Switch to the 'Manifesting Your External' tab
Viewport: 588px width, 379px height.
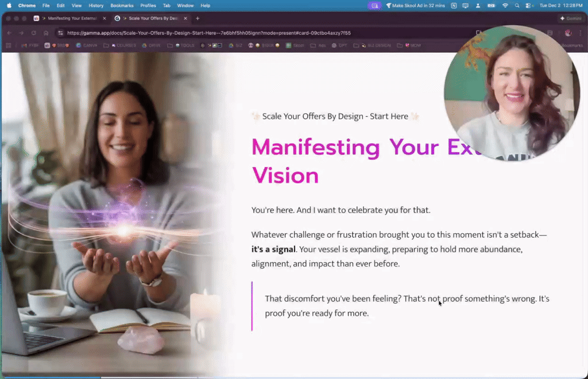pos(69,18)
